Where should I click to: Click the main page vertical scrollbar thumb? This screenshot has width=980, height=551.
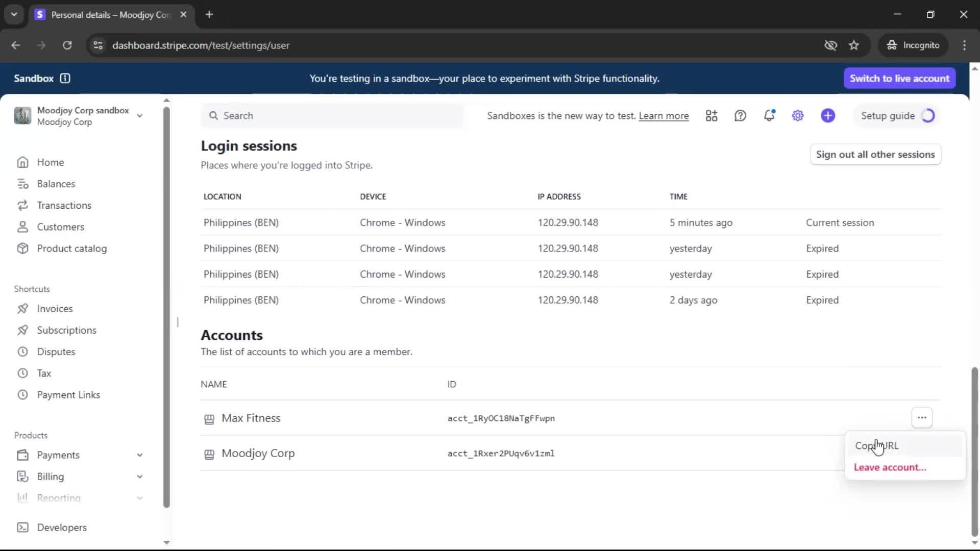tap(974, 452)
